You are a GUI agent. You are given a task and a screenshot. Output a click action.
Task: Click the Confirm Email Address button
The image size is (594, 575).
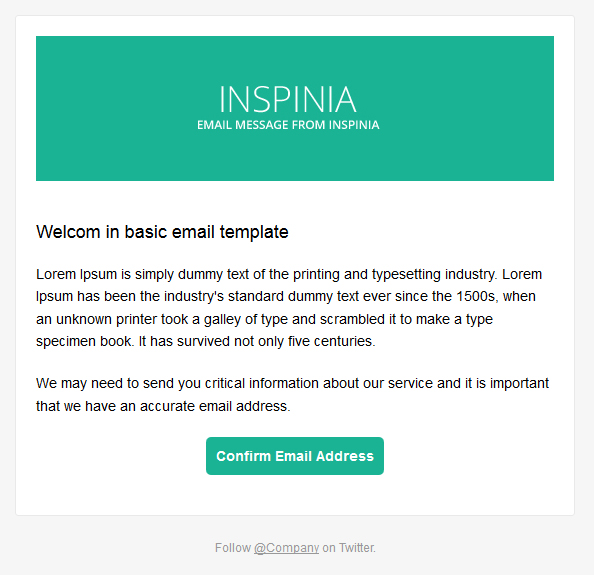tap(295, 456)
